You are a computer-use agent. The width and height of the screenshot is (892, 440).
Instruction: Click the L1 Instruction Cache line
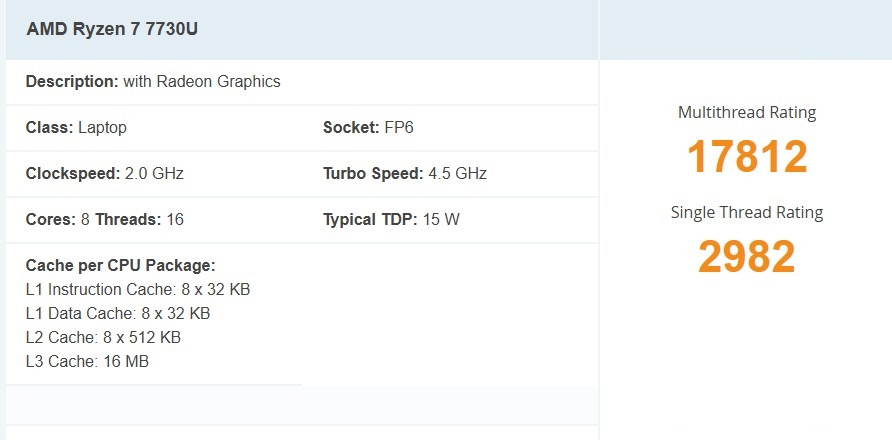(x=137, y=290)
